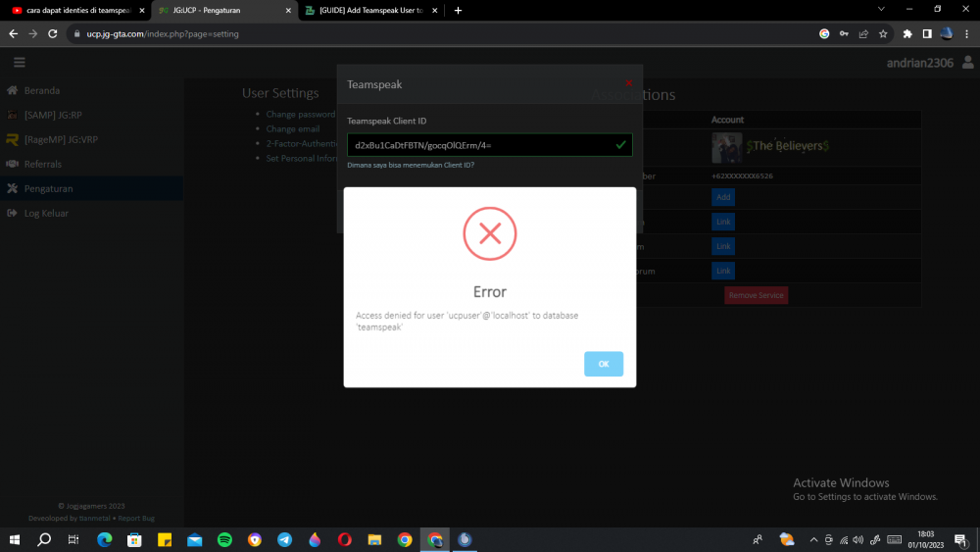Open the Windows Start menu
980x552 pixels.
click(x=15, y=539)
